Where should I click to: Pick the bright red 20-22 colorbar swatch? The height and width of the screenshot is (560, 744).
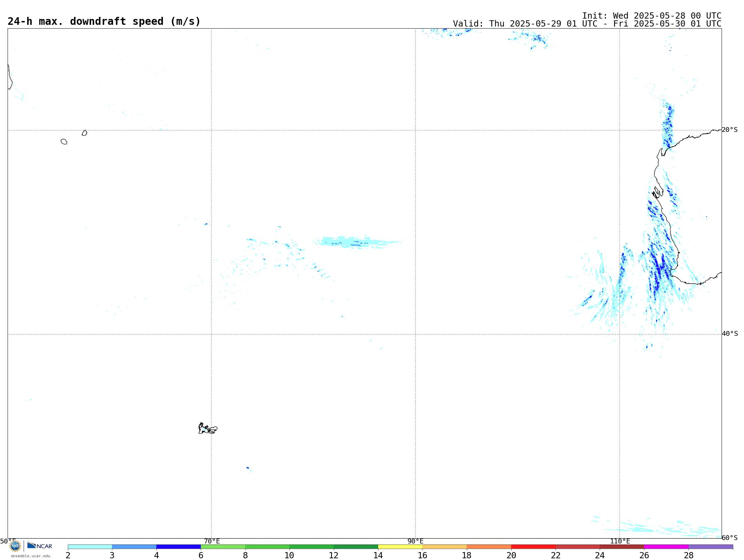(x=533, y=547)
